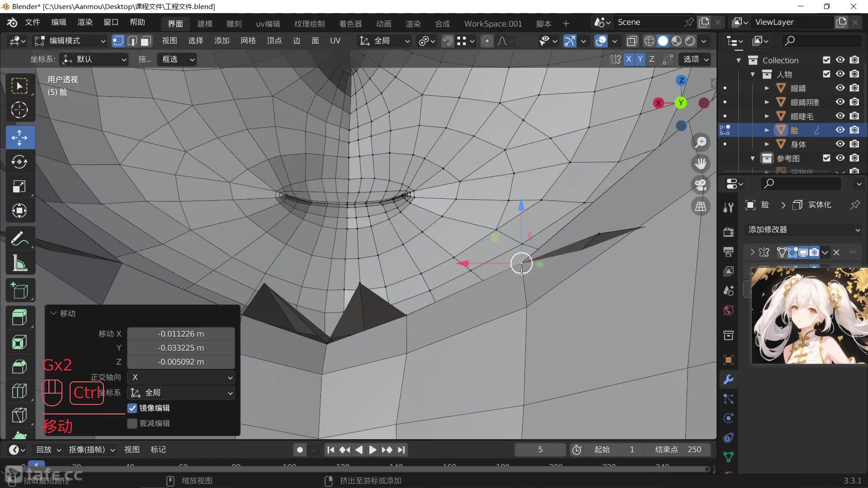This screenshot has height=488, width=868.
Task: Open the Modifier properties wrench tab
Action: tap(728, 380)
